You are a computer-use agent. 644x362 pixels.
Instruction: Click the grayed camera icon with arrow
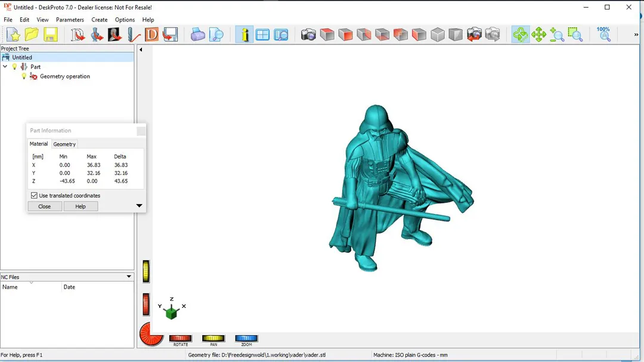point(493,35)
